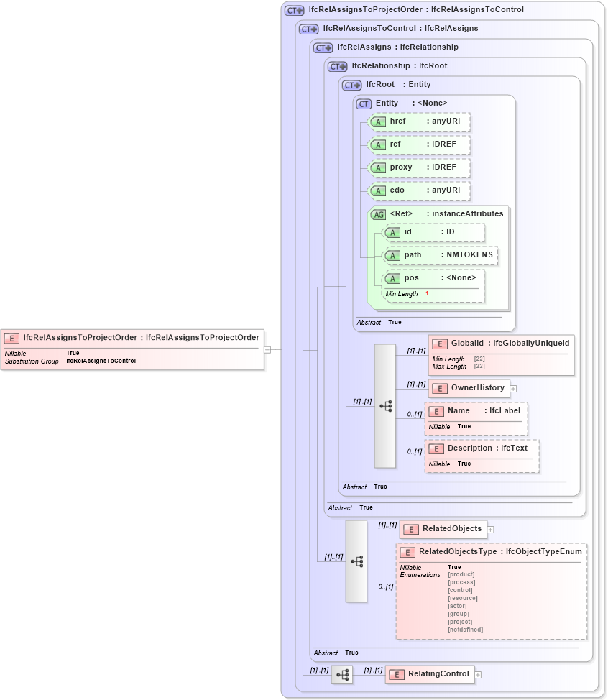Expand the RelatingControl element
The image size is (608, 700).
tap(479, 674)
